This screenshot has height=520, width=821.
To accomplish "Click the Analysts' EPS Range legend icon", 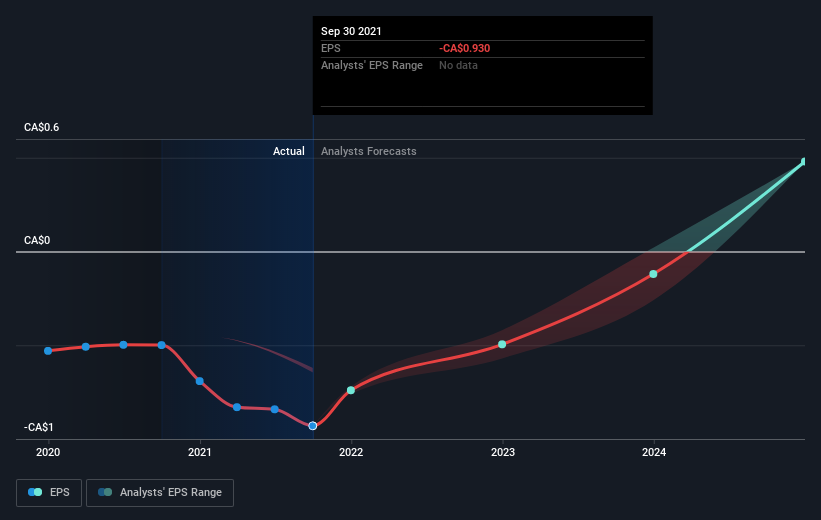I will [x=105, y=492].
